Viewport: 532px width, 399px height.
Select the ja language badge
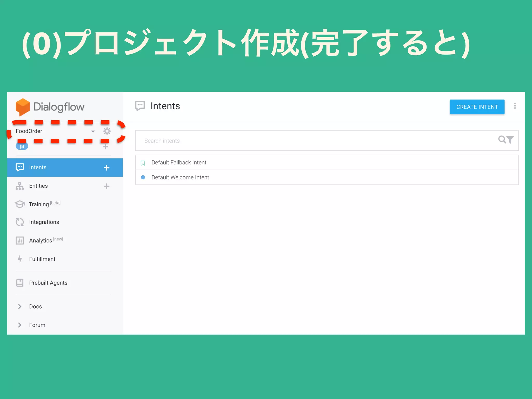click(22, 146)
